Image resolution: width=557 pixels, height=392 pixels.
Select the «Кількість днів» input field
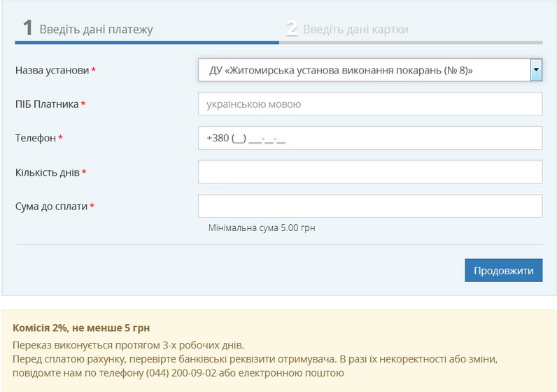[370, 171]
